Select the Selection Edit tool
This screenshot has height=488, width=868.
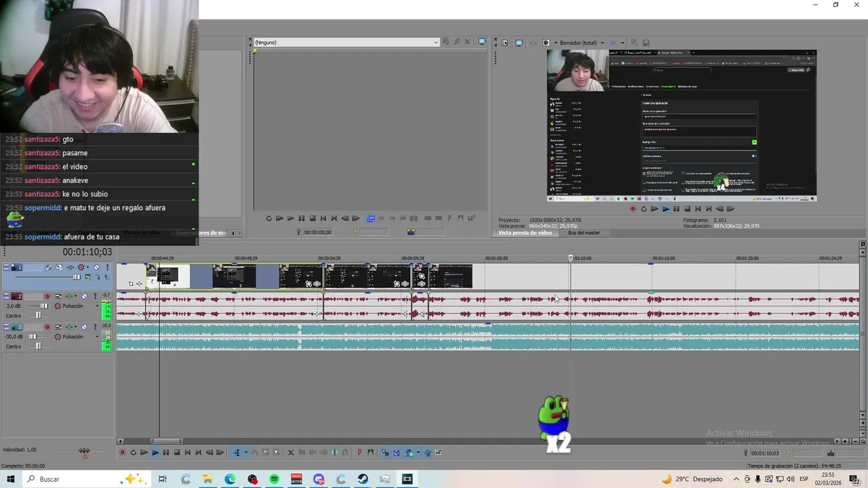click(x=266, y=453)
